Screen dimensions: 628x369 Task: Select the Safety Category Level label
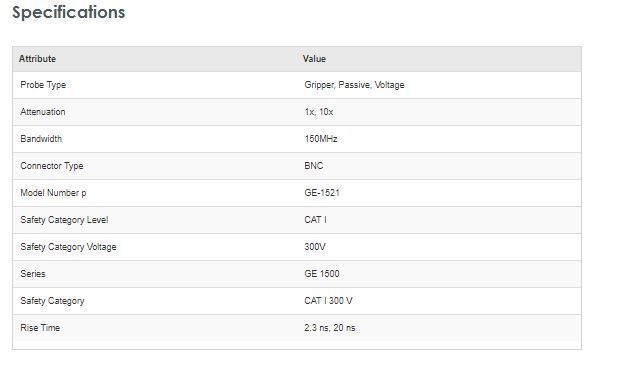[64, 220]
